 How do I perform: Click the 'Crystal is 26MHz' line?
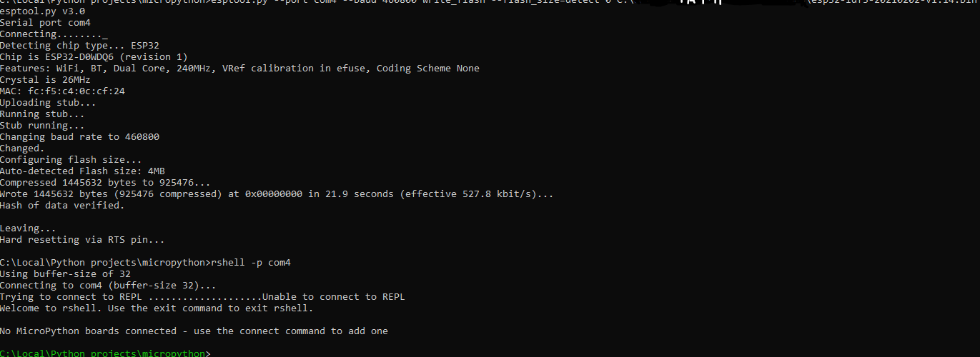click(46, 80)
